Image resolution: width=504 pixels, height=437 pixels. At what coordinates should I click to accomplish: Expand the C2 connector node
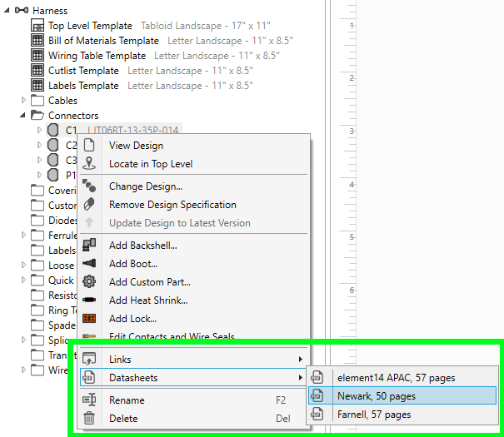(x=39, y=145)
